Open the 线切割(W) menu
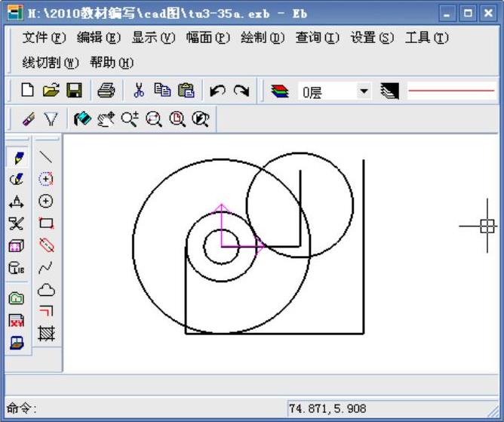 coord(51,62)
